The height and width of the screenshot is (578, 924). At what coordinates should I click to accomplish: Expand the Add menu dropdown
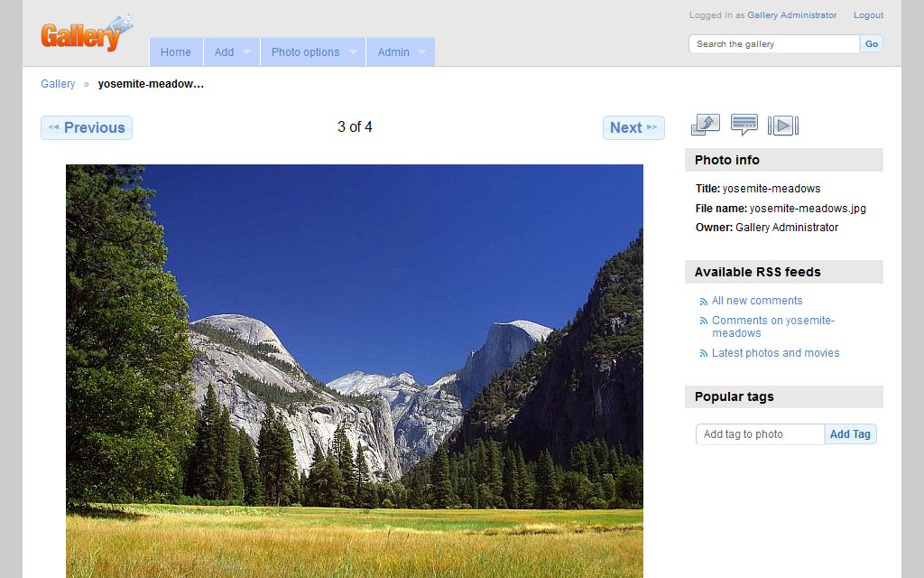point(232,52)
